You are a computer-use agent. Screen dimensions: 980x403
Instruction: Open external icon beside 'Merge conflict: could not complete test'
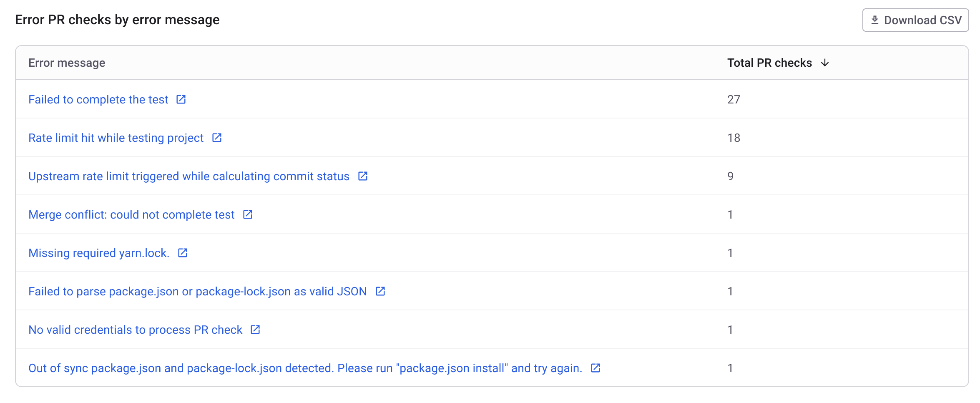(248, 214)
